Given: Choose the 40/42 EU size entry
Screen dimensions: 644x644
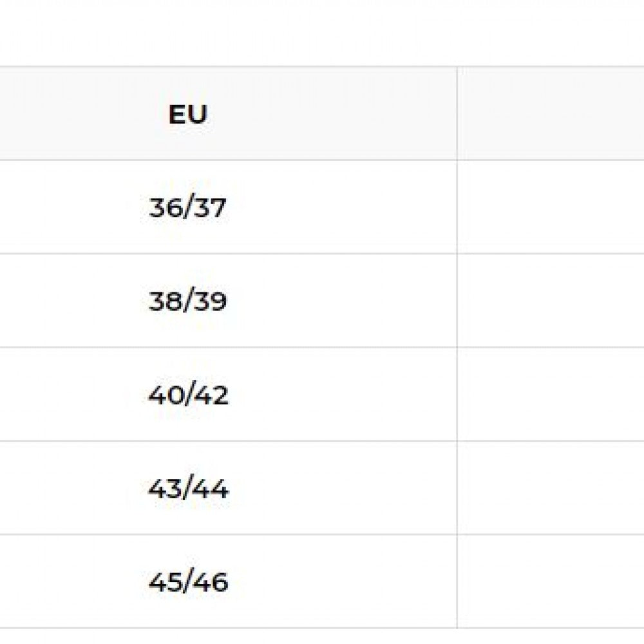Looking at the screenshot, I should coord(188,395).
